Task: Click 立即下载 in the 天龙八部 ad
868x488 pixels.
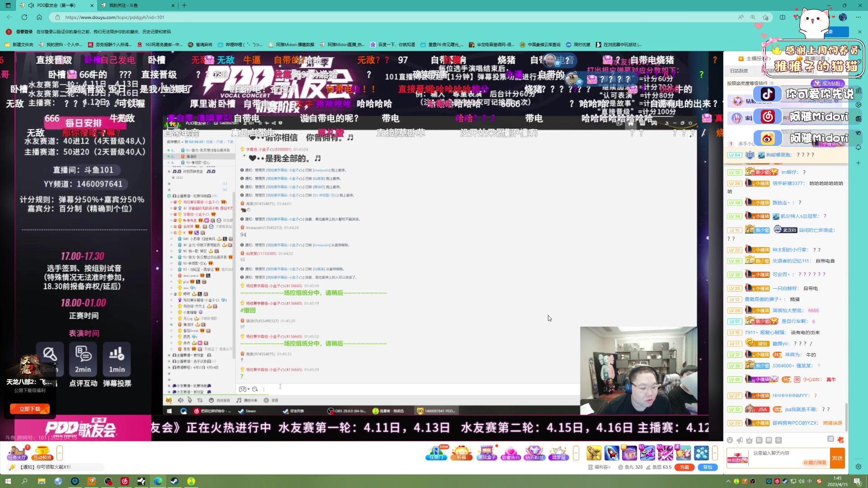Action: point(30,408)
